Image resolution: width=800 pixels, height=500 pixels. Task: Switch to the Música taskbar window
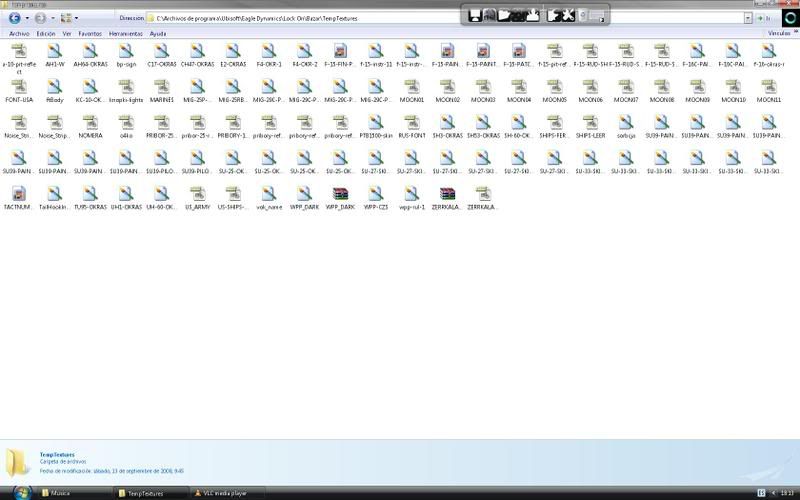pos(74,493)
